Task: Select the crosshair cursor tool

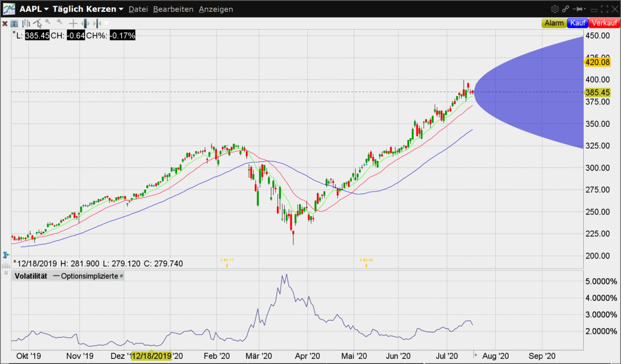Action: 73,23
